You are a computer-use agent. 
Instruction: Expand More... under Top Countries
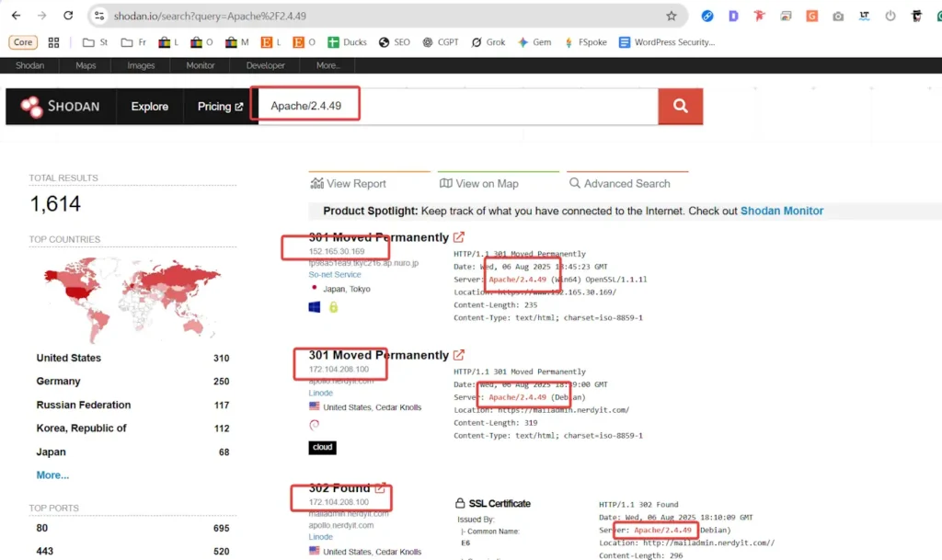(x=52, y=474)
